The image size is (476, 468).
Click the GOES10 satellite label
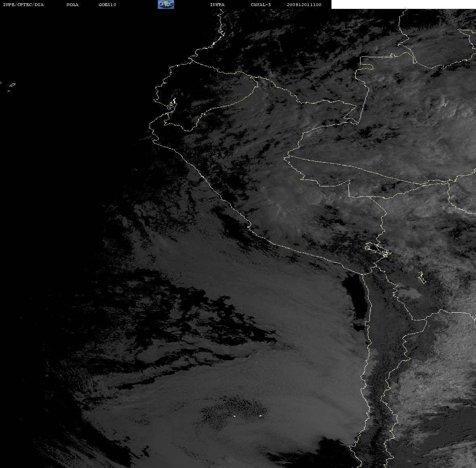[x=107, y=4]
